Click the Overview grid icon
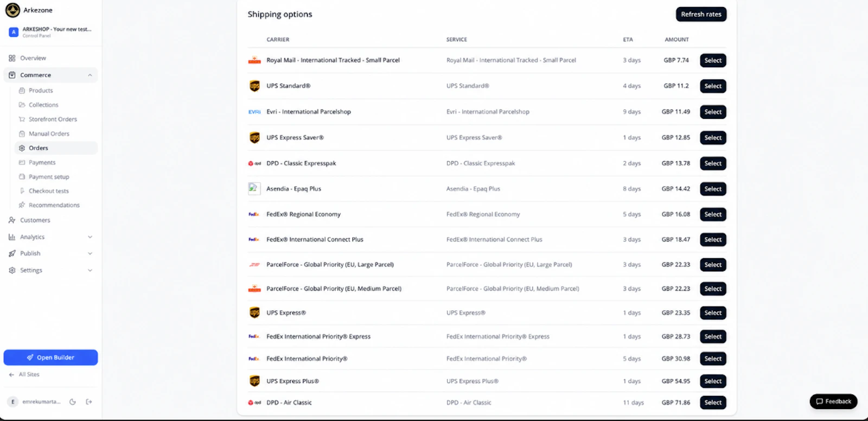 click(12, 58)
